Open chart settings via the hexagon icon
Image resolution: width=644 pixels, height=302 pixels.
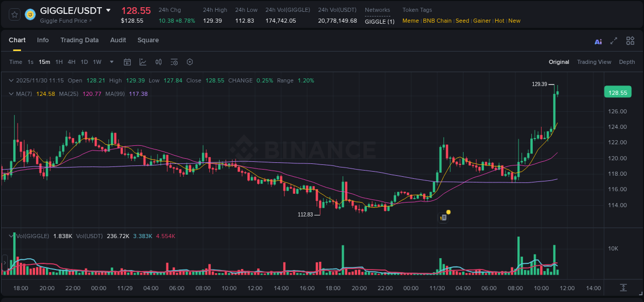[x=190, y=61]
